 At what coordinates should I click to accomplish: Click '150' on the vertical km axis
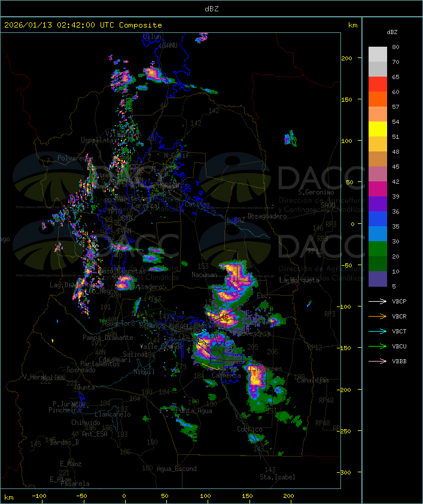point(346,99)
